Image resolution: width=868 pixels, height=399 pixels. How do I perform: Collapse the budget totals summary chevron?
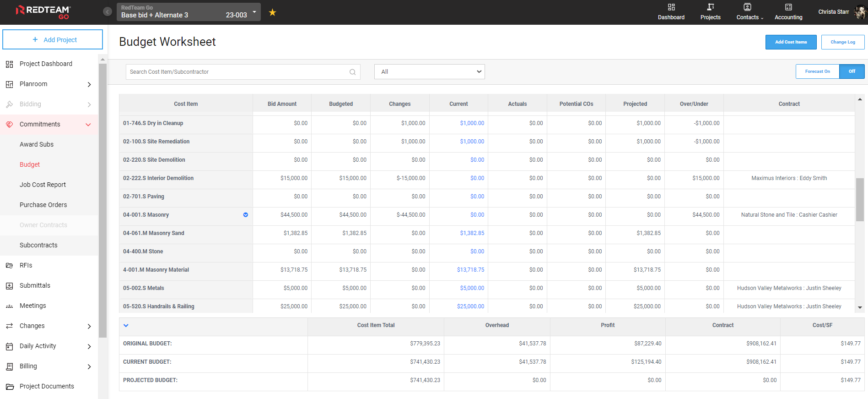[x=126, y=326]
